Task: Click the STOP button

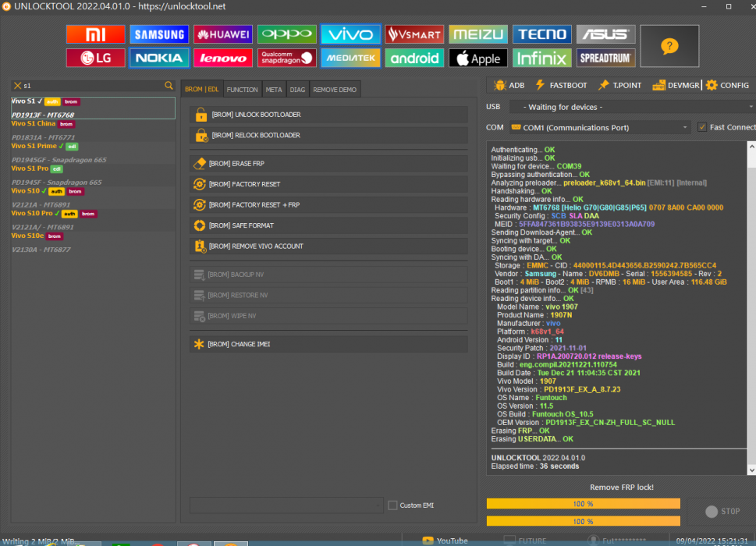Action: (x=722, y=512)
